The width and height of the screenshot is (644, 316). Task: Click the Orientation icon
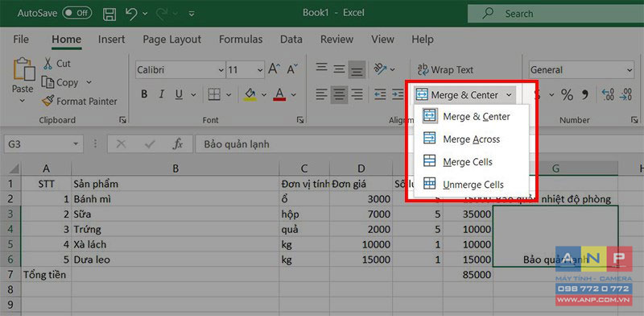point(381,69)
